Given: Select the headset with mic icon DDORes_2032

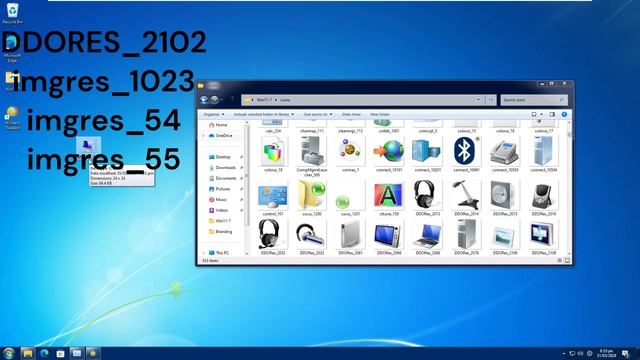Looking at the screenshot, I should tap(273, 237).
